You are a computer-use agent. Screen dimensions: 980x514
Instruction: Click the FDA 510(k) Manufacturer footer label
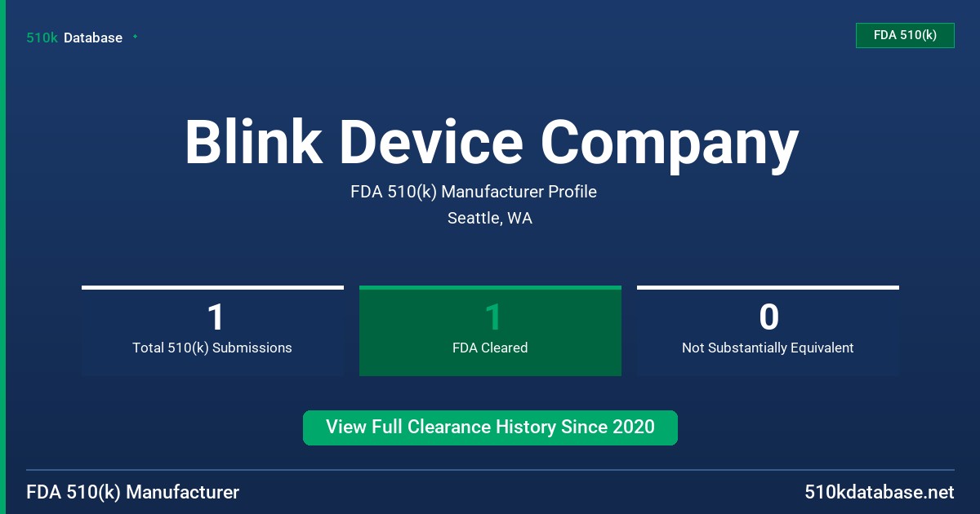[133, 492]
